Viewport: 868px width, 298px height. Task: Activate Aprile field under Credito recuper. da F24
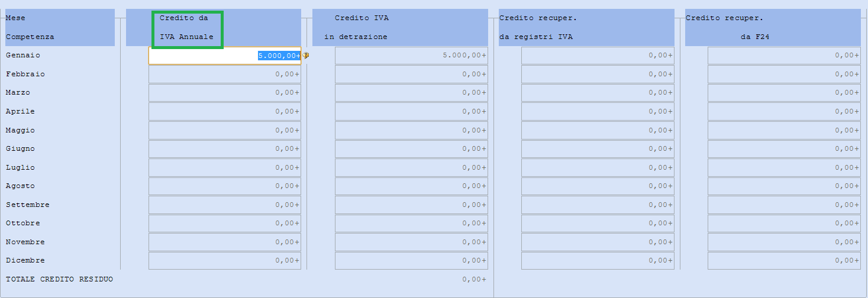(784, 111)
